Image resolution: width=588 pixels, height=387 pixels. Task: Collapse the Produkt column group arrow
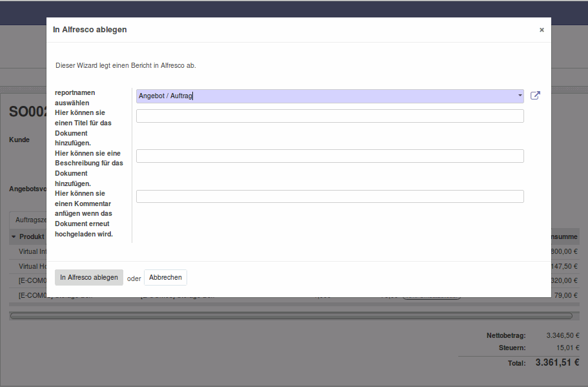coord(14,237)
